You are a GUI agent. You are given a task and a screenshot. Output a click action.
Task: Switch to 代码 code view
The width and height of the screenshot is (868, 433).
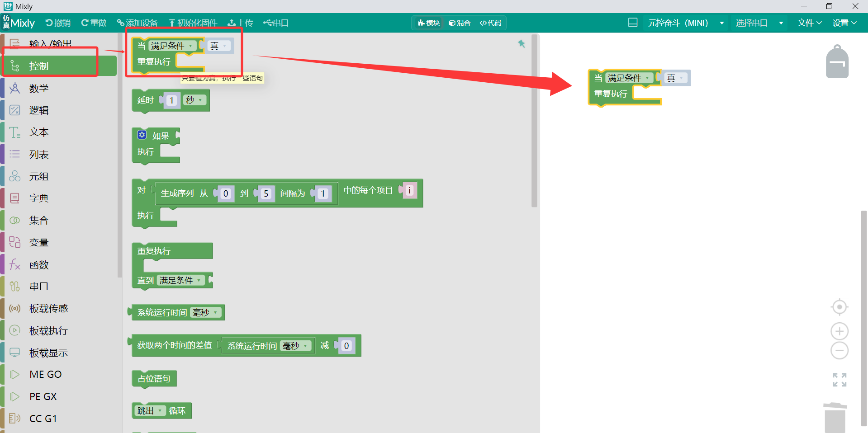point(491,23)
